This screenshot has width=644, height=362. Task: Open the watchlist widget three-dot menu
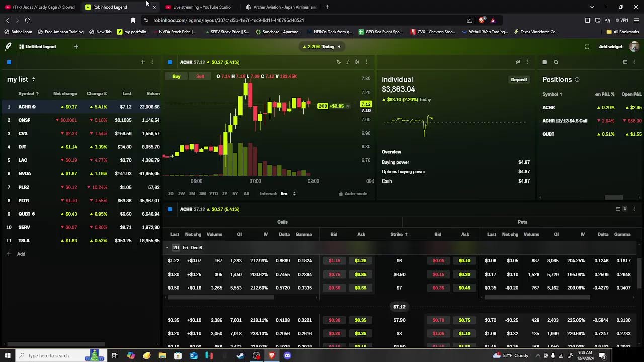[152, 62]
